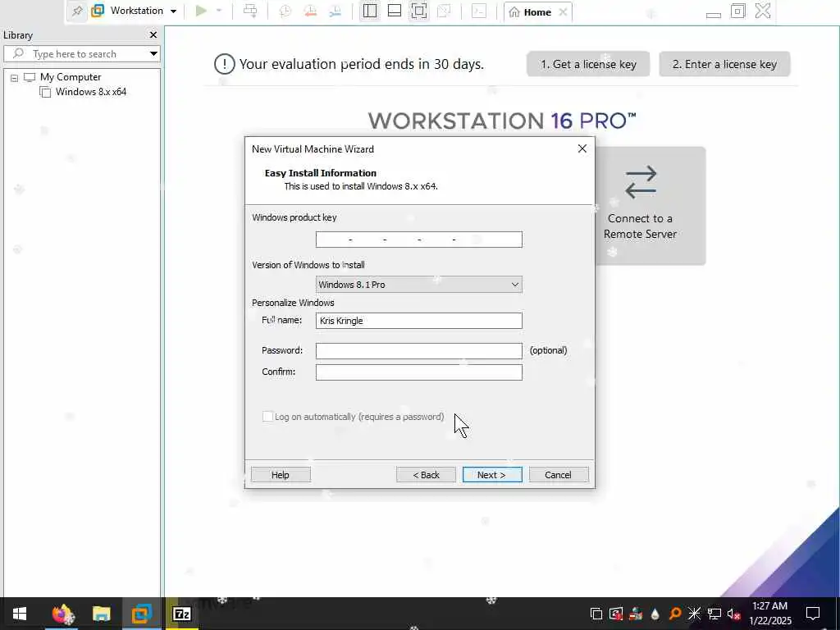Image resolution: width=840 pixels, height=630 pixels.
Task: Open the Version of Windows dropdown
Action: click(x=419, y=285)
